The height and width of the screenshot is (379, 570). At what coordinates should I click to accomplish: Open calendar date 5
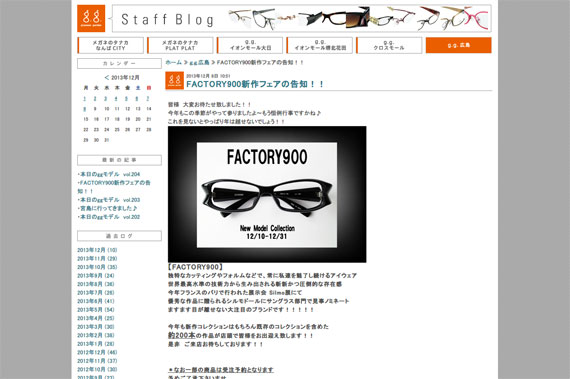point(127,98)
